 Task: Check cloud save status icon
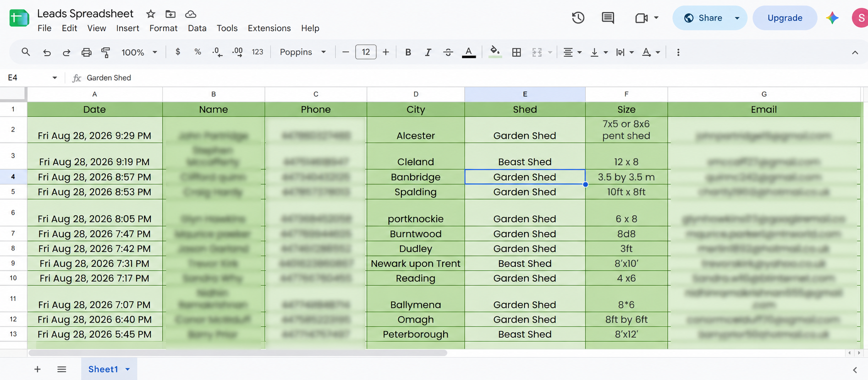pyautogui.click(x=191, y=14)
